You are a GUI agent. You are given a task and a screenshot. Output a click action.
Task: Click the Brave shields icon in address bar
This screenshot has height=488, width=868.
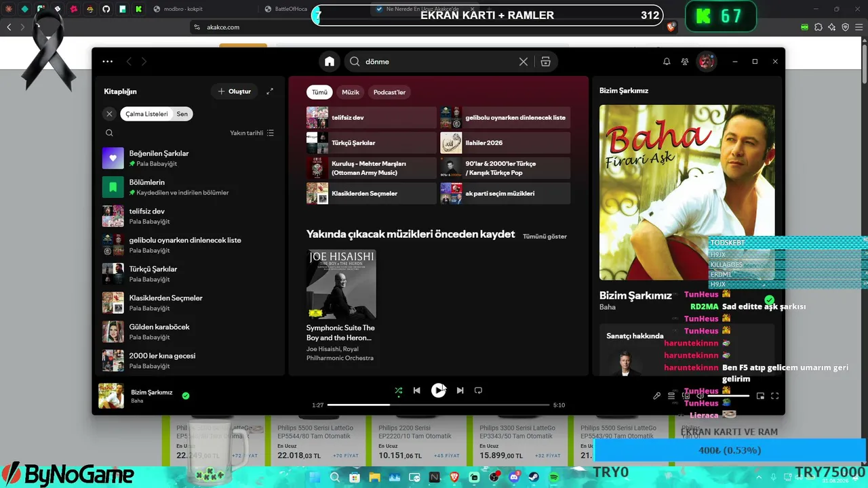[671, 27]
